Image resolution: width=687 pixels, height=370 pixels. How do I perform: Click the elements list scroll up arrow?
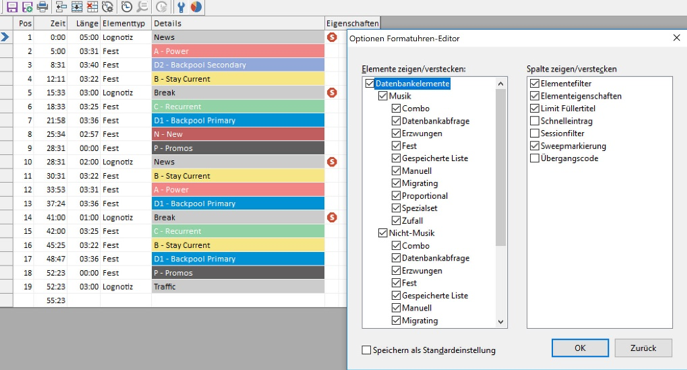[501, 83]
